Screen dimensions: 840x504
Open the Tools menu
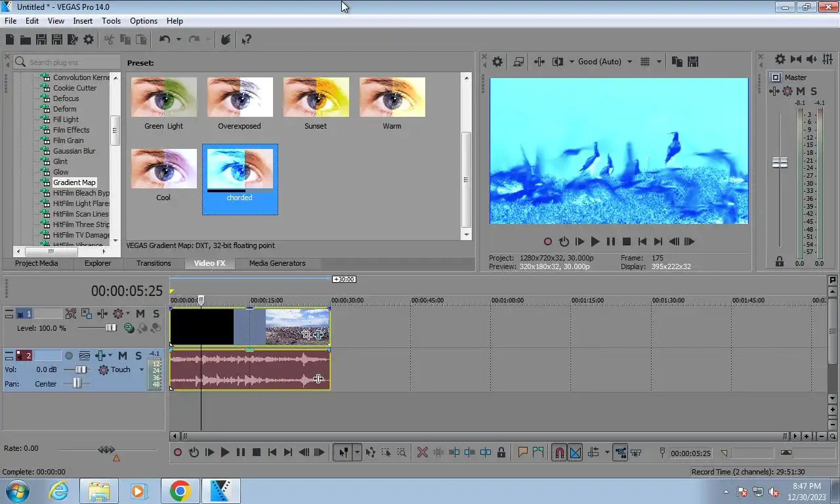coord(111,21)
